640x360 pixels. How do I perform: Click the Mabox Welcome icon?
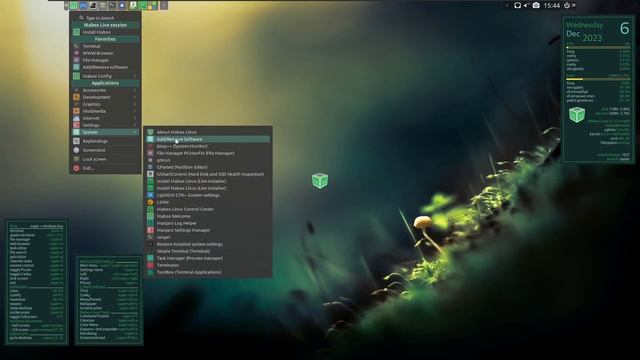click(150, 216)
